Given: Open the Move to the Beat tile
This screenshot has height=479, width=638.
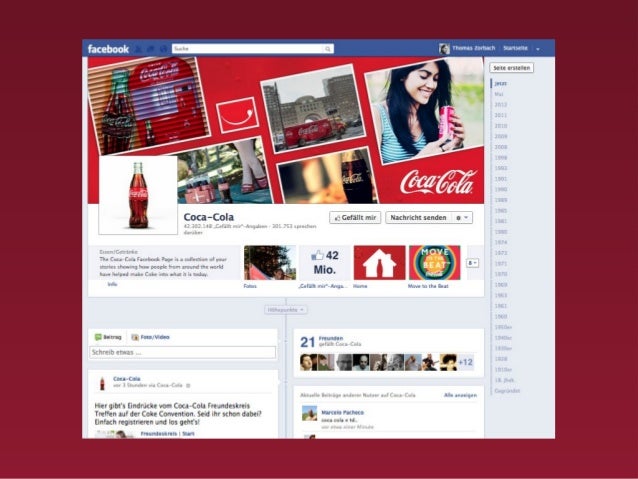Looking at the screenshot, I should click(435, 262).
